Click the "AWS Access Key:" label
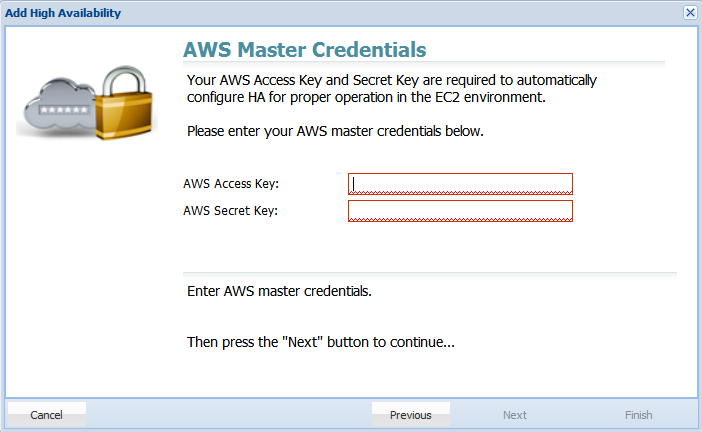702x432 pixels. point(231,184)
